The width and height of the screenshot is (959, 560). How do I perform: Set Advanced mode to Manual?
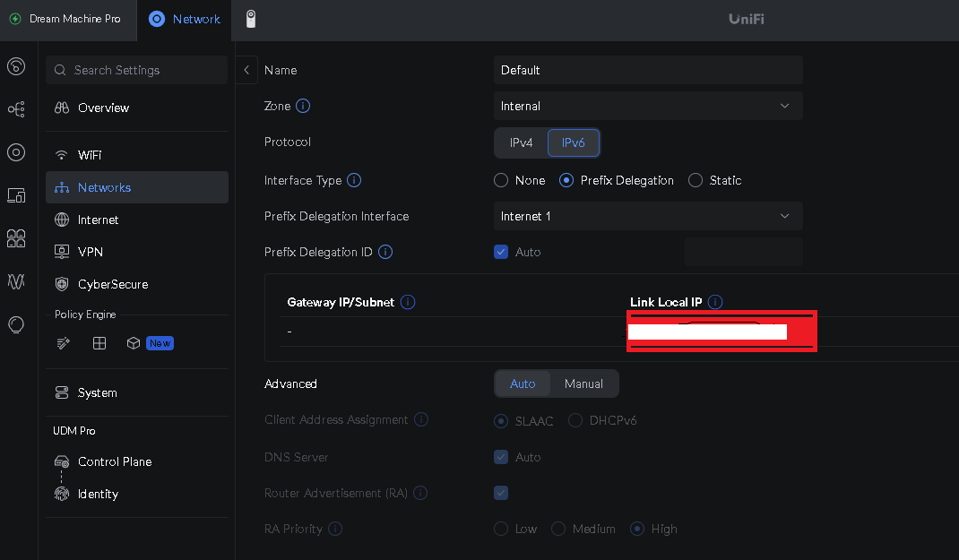[583, 383]
